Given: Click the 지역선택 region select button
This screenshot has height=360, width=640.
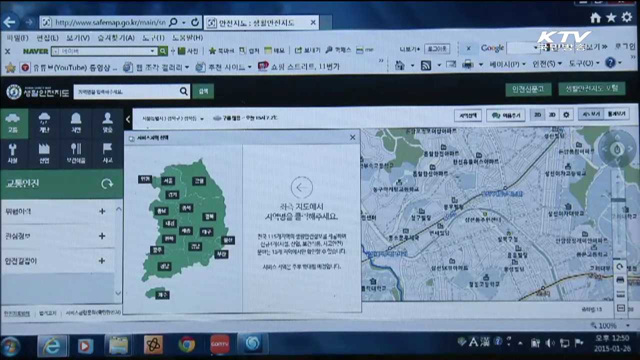Looking at the screenshot, I should pos(468,116).
